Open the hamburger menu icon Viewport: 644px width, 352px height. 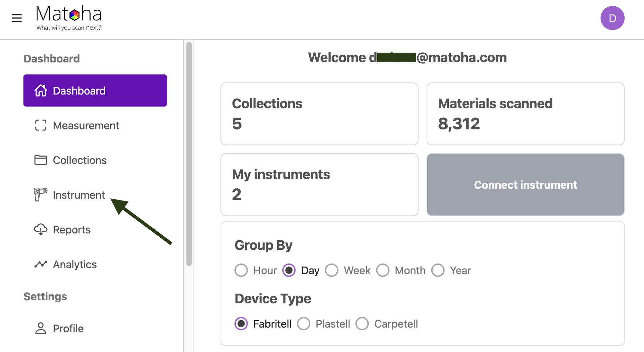[16, 18]
